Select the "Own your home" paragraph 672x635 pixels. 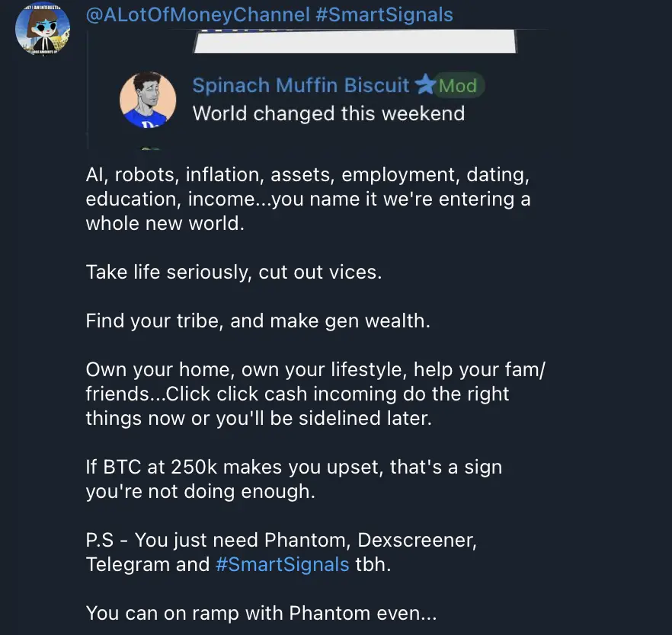coord(315,394)
